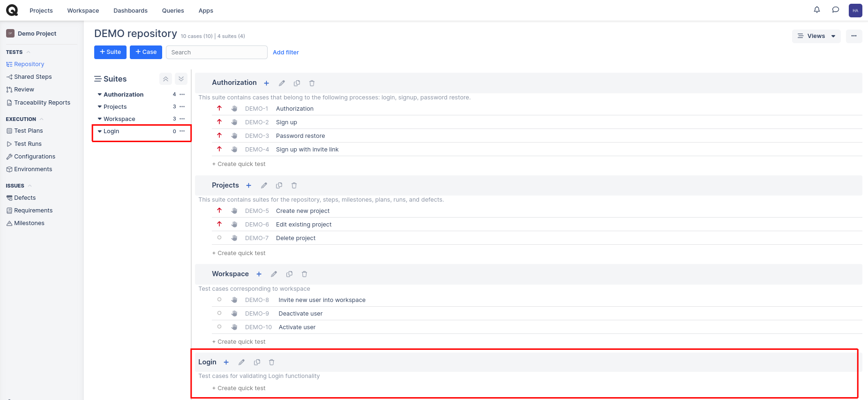
Task: Collapse all suites with double-up chevron
Action: (x=165, y=79)
